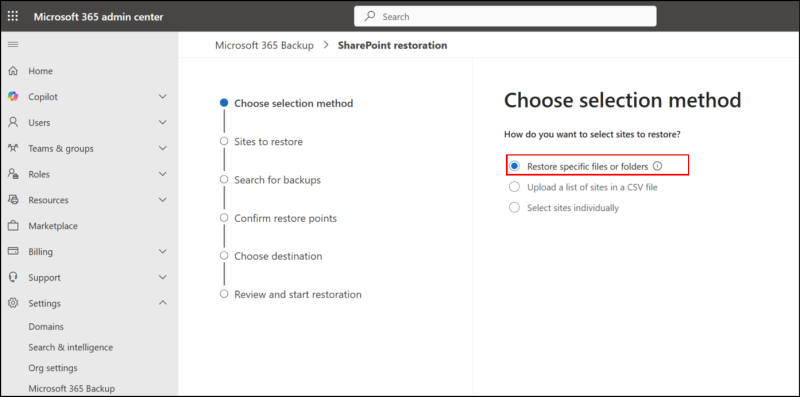Image resolution: width=800 pixels, height=397 pixels.
Task: Click the Roles icon in sidebar
Action: pyautogui.click(x=13, y=174)
